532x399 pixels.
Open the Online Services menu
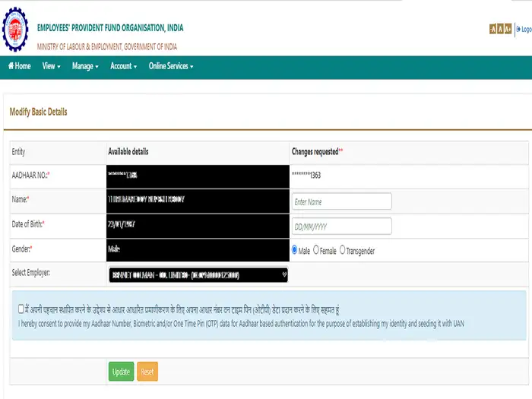(x=170, y=66)
